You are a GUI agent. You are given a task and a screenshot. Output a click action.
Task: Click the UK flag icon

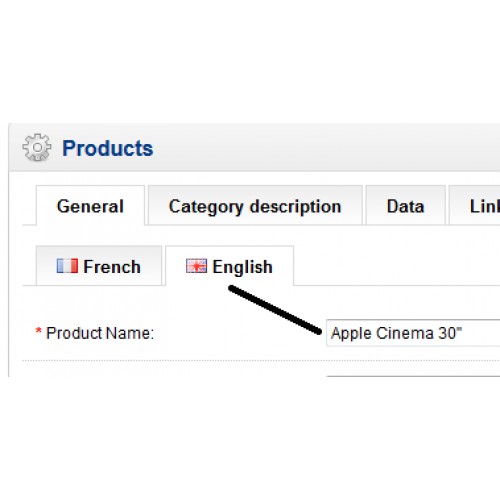[196, 266]
